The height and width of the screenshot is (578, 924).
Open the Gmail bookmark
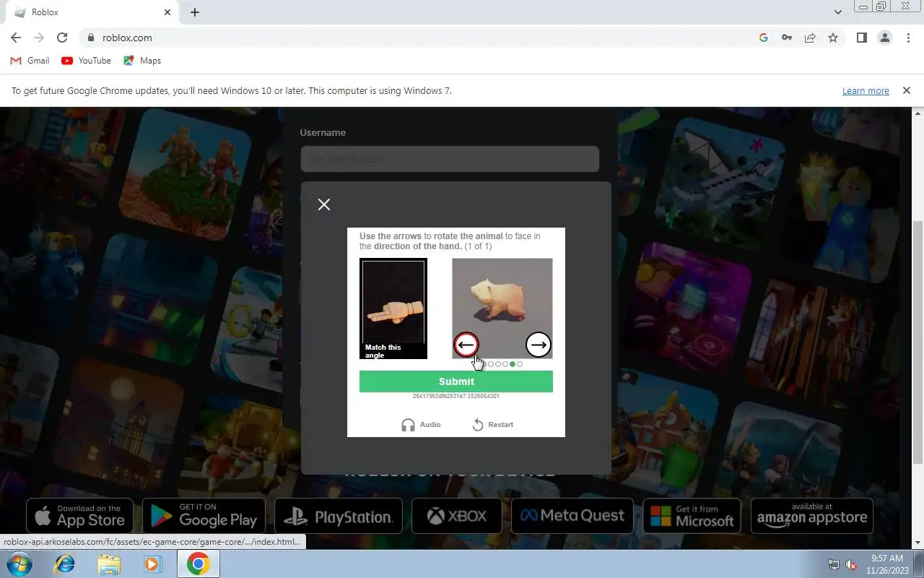(x=30, y=61)
